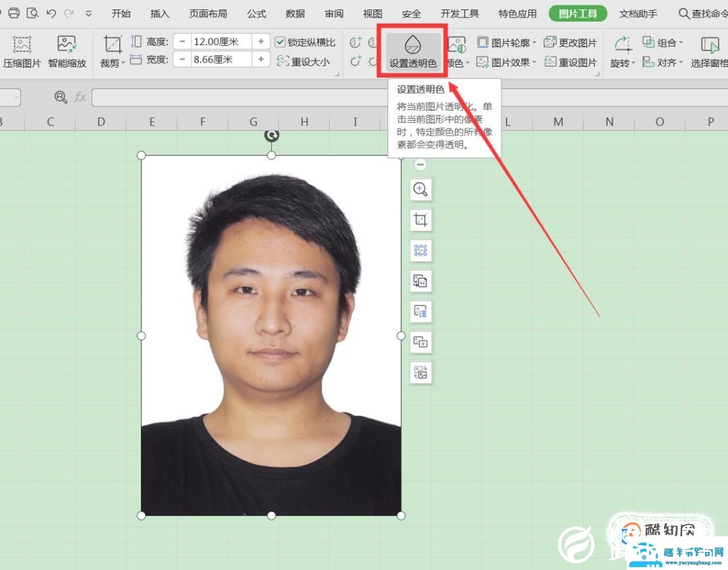Click the 压缩图片 compress picture icon
The height and width of the screenshot is (570, 728).
[x=22, y=51]
